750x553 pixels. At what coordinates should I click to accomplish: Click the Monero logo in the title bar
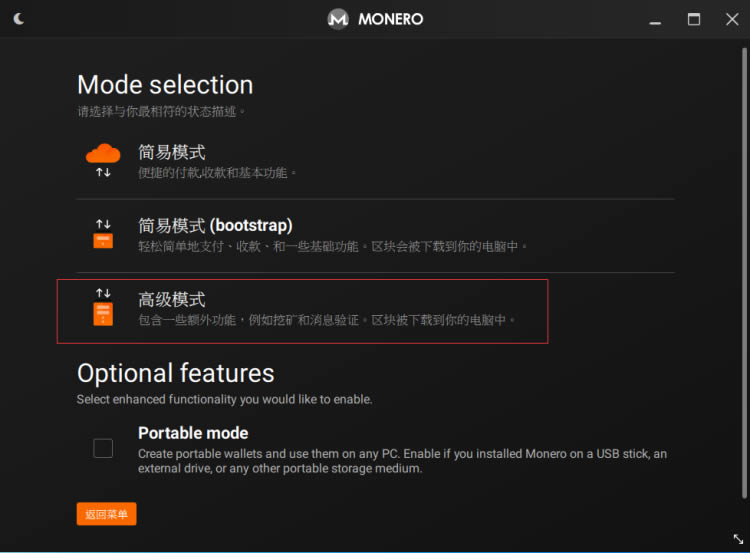(x=339, y=19)
